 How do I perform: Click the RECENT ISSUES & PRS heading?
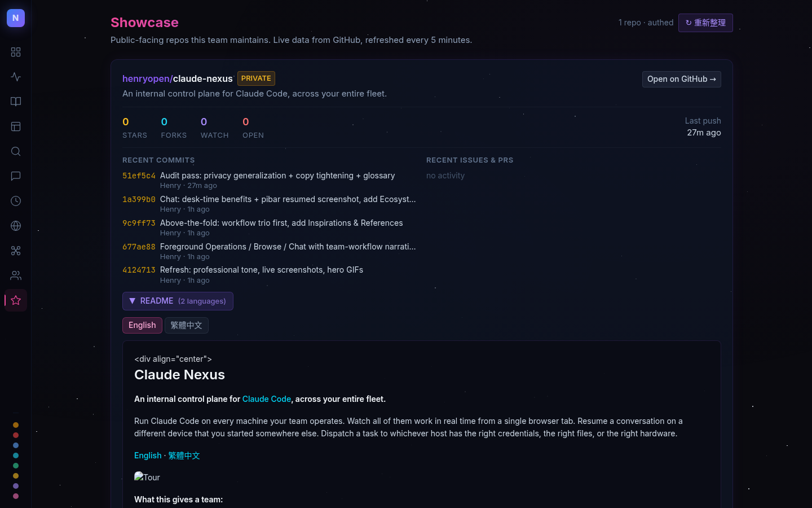pyautogui.click(x=470, y=160)
